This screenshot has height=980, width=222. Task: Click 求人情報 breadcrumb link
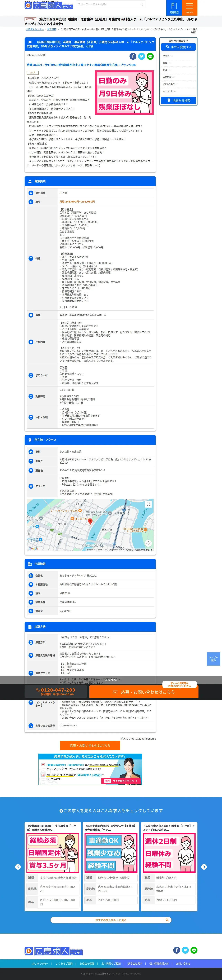(52, 29)
